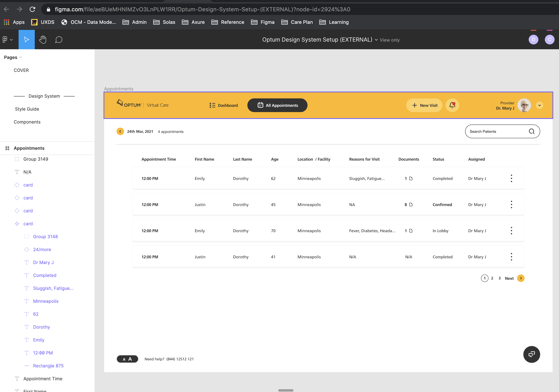Click the user avatar D in the toolbar
The image size is (559, 392).
click(x=534, y=39)
